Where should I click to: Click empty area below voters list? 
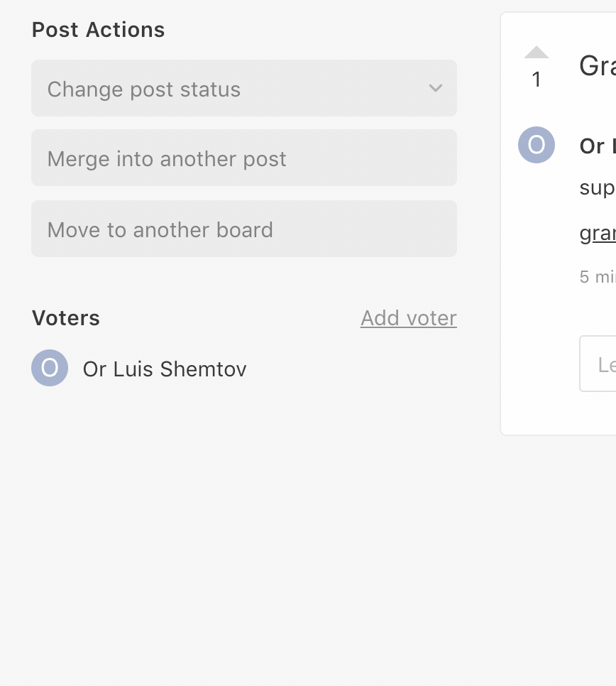pyautogui.click(x=244, y=525)
